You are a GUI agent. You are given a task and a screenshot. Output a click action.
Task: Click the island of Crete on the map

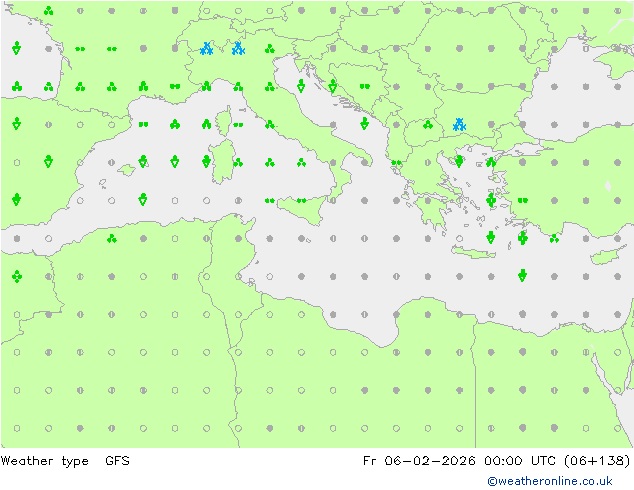(473, 252)
